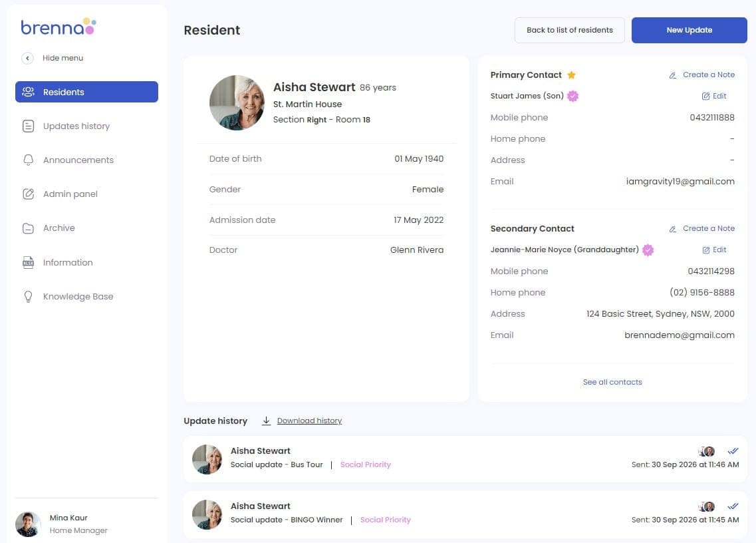Click the Download history link

pyautogui.click(x=310, y=421)
